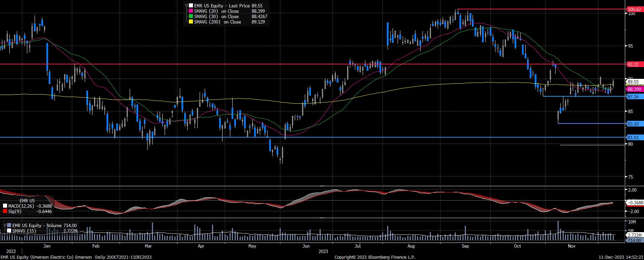Click the '2023' year label on time axis
Screen dimensions: 644x260
pos(323,251)
